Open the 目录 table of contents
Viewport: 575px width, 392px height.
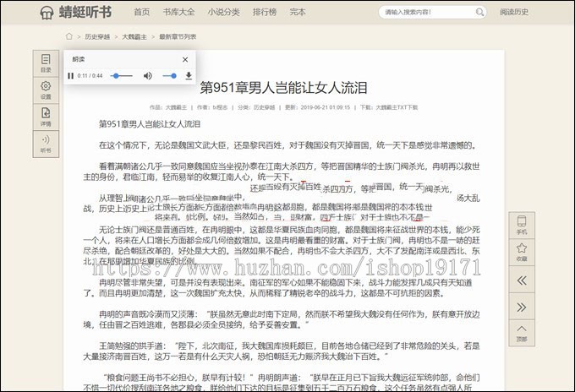click(46, 63)
